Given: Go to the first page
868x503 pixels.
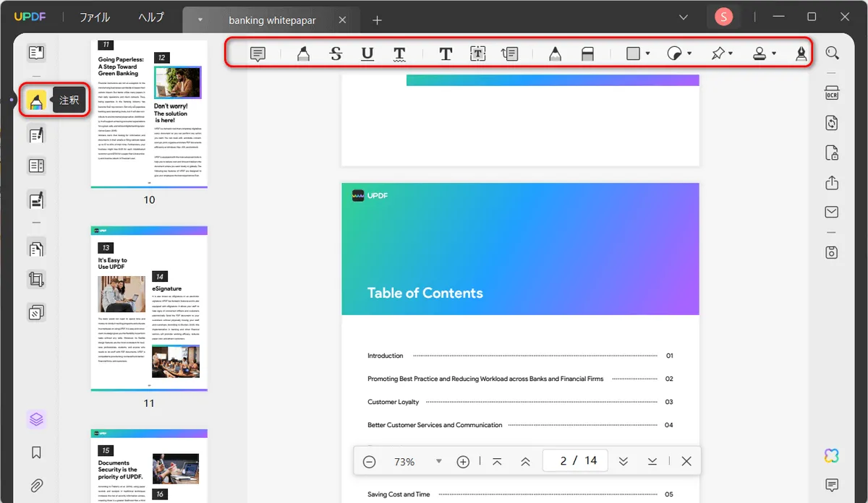Looking at the screenshot, I should pos(497,461).
